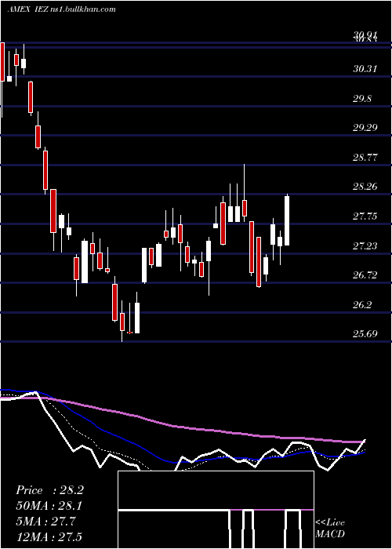392x549 pixels.
Task: Click the Price : 28.2 readout
Action: point(49,490)
